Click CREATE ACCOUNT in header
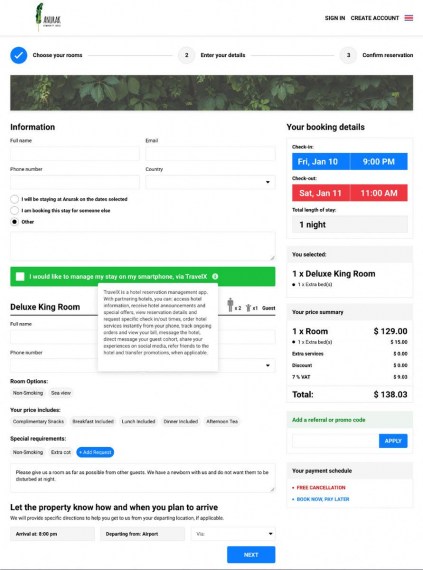This screenshot has height=570, width=423. pyautogui.click(x=375, y=18)
